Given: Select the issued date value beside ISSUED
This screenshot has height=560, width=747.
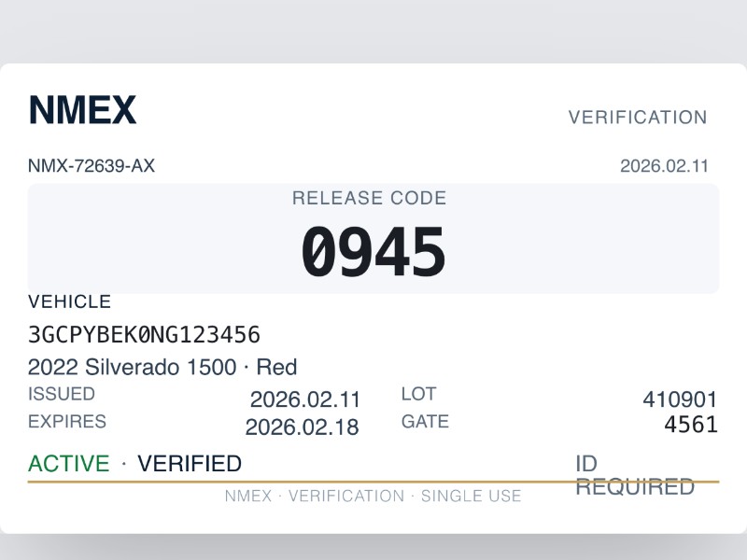Looking at the screenshot, I should pyautogui.click(x=304, y=399).
